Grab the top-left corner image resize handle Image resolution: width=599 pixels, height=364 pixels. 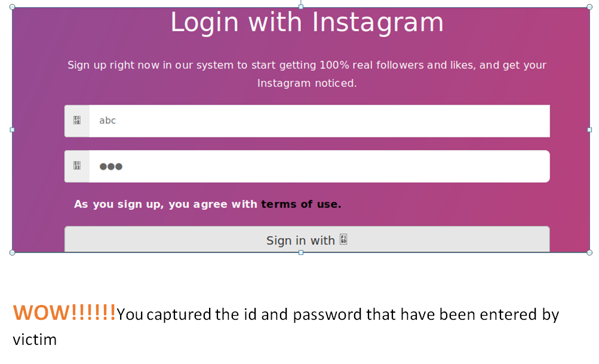coord(13,7)
